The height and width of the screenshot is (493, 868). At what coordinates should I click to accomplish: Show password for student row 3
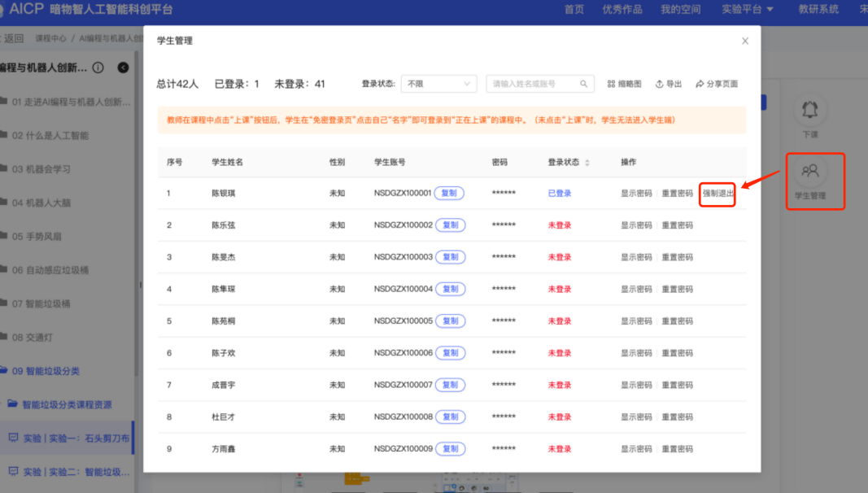pyautogui.click(x=636, y=257)
